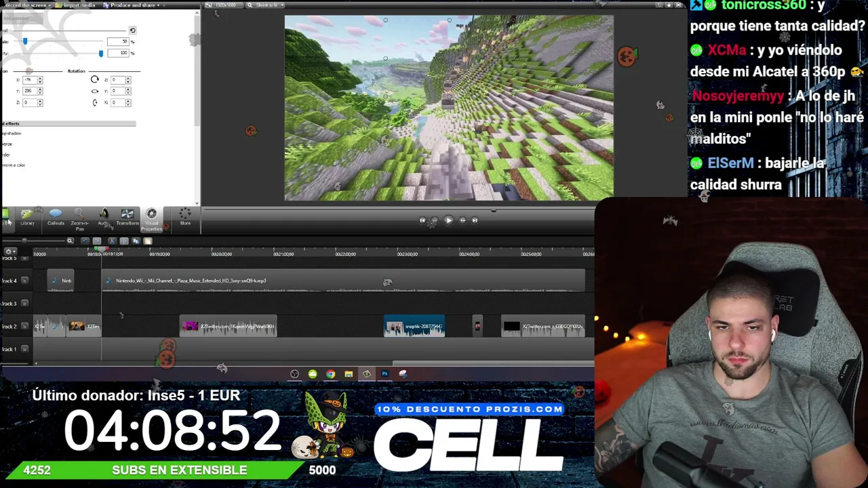Click the rotation X value field

click(117, 102)
